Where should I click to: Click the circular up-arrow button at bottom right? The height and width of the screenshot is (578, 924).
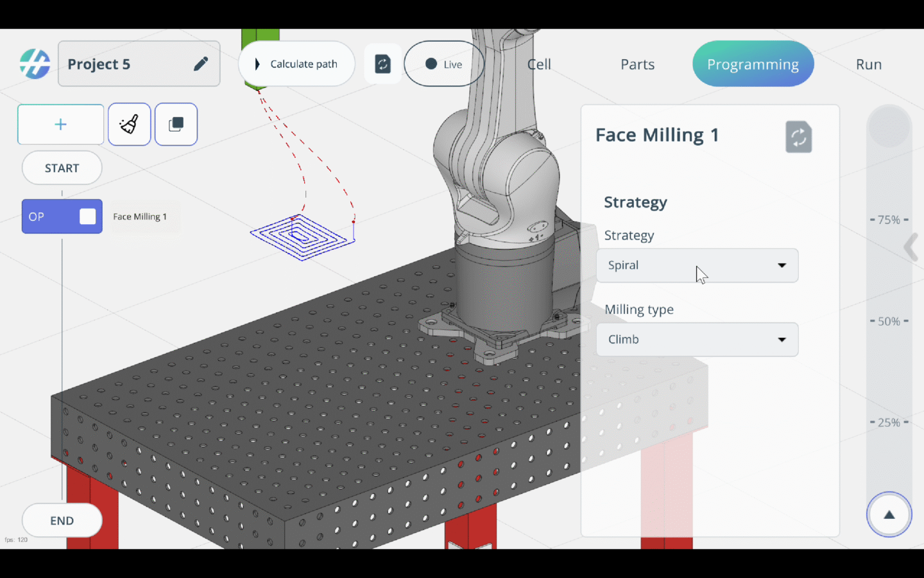click(889, 514)
